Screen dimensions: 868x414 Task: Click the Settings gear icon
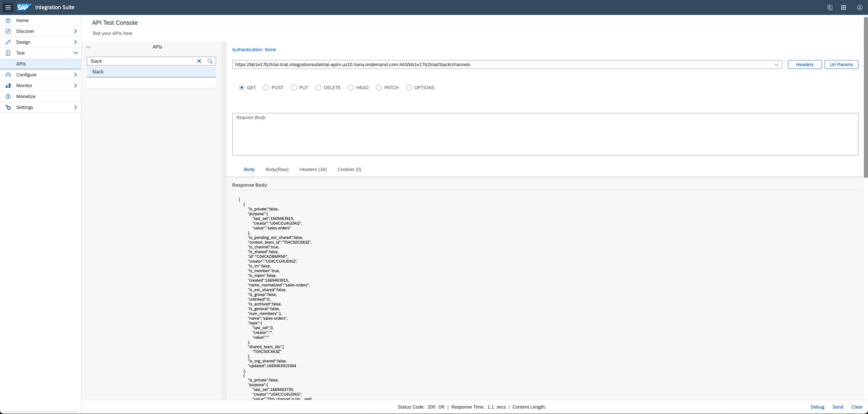pyautogui.click(x=8, y=107)
